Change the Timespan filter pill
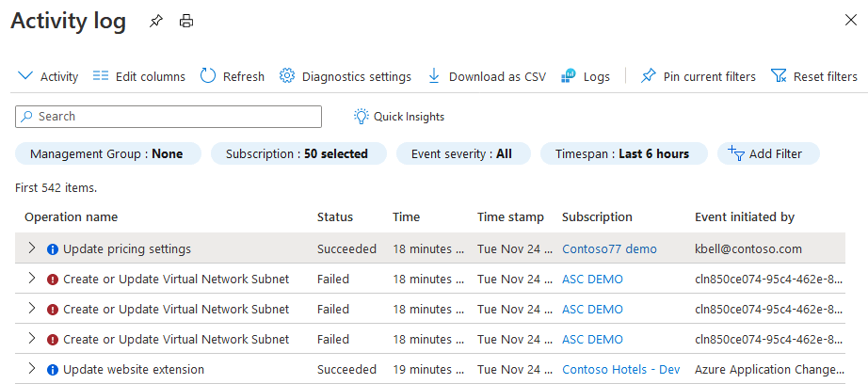 pos(621,153)
